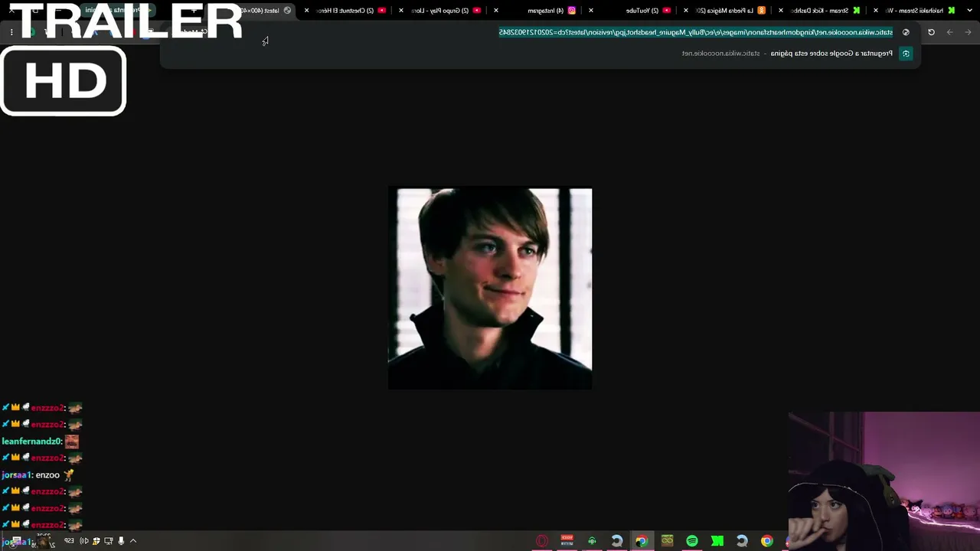Open the green headset app in the taskbar

[592, 541]
